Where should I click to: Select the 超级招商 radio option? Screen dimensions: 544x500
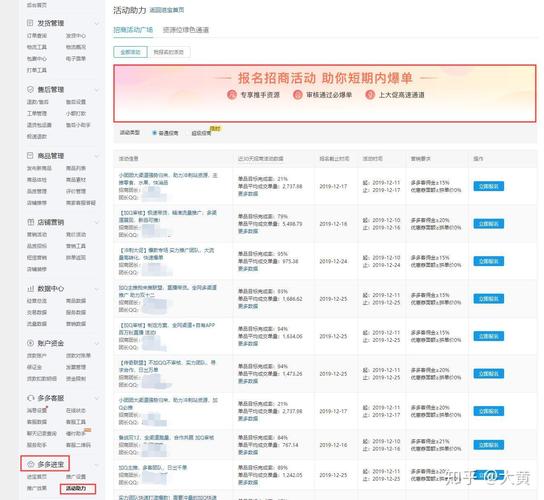(x=188, y=133)
